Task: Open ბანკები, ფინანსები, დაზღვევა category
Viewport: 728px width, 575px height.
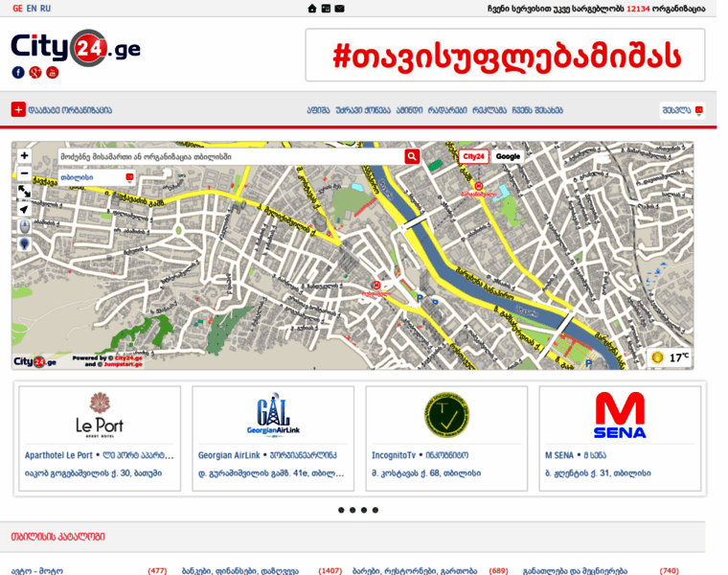Action: tap(240, 570)
